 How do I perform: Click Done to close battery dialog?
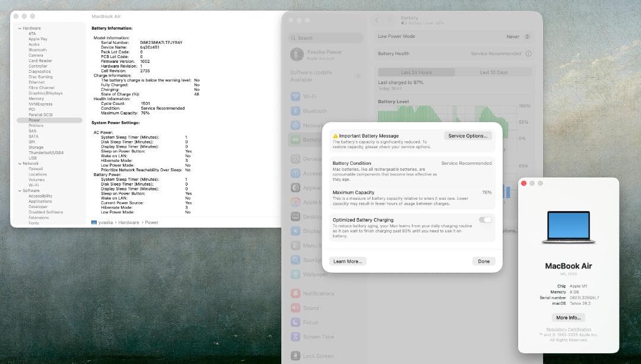(484, 261)
